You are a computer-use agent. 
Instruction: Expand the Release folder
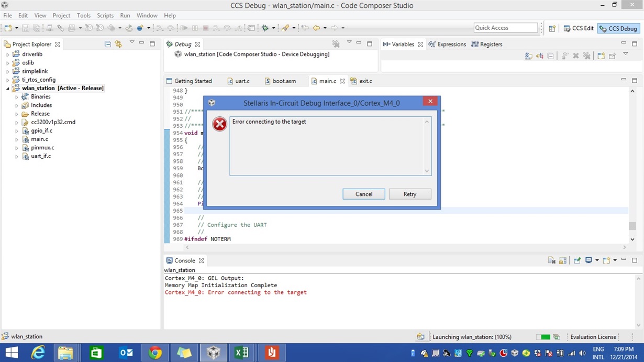16,114
